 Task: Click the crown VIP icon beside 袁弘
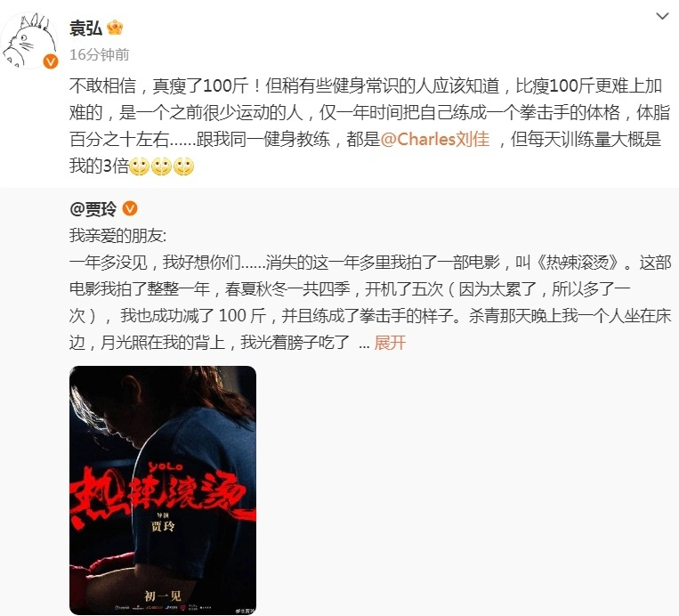coord(115,28)
